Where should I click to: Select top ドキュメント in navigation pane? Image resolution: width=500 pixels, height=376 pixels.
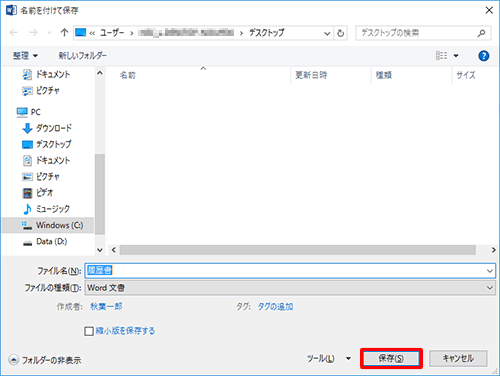point(47,74)
